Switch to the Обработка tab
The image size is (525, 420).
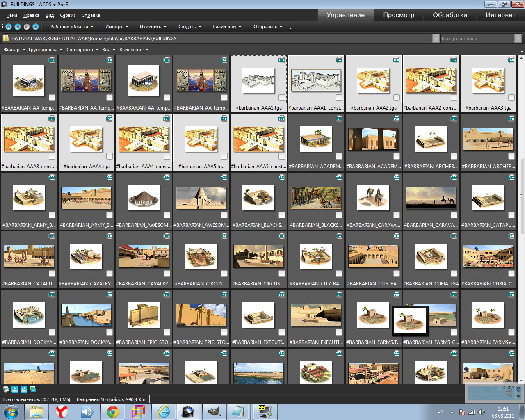point(450,15)
